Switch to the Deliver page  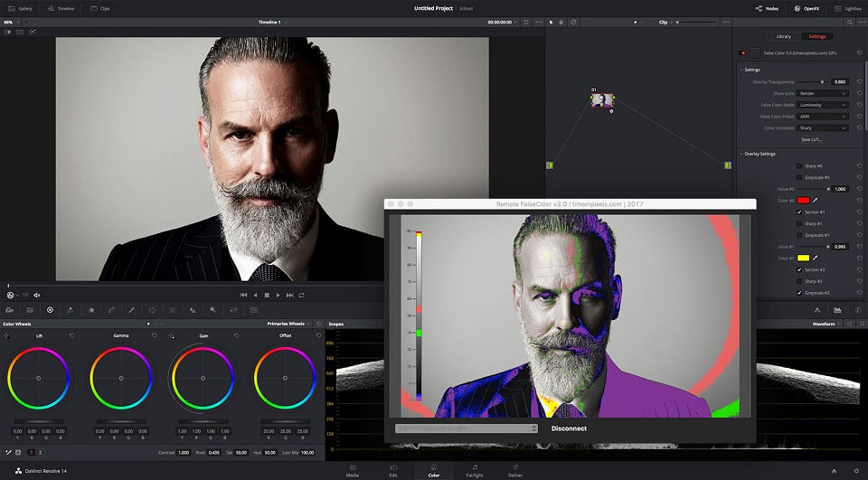(x=514, y=471)
